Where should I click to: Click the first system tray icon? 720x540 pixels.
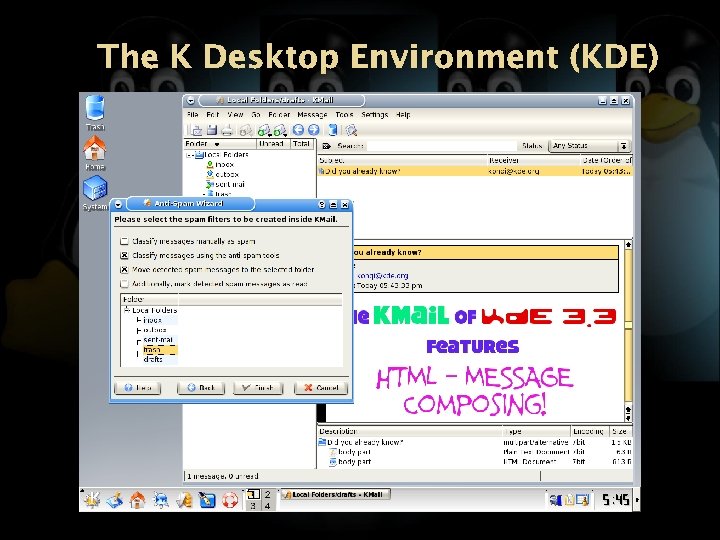(x=556, y=500)
